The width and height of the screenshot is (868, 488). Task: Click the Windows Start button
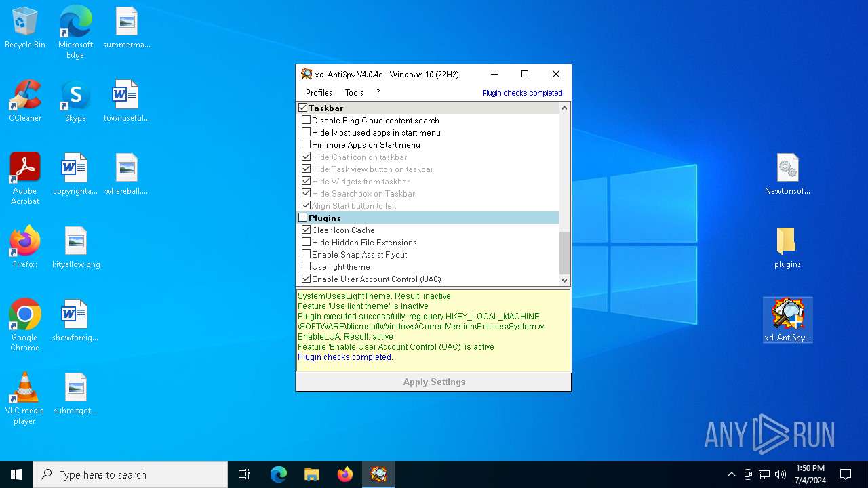16,474
